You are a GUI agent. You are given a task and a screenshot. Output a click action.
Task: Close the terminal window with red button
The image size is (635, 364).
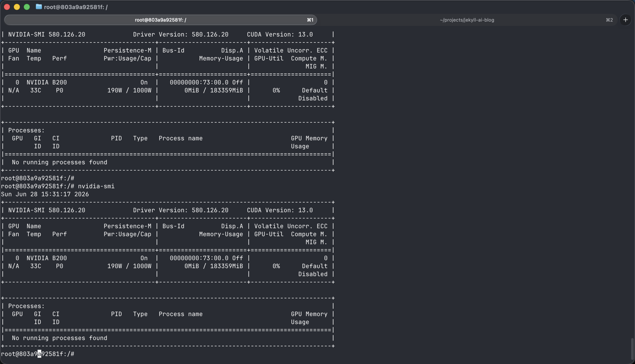[x=7, y=7]
